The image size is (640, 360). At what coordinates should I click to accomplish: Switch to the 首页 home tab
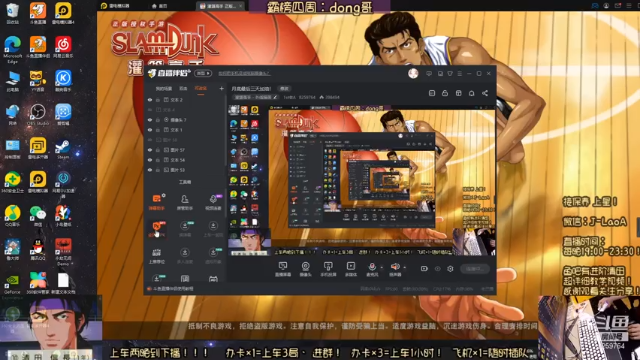(x=160, y=6)
